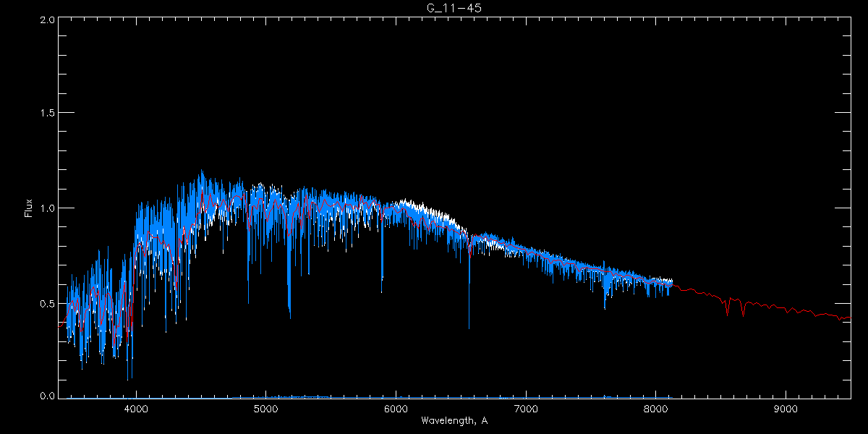Click the red model curve near 9000
The width and height of the screenshot is (868, 434).
click(x=786, y=309)
